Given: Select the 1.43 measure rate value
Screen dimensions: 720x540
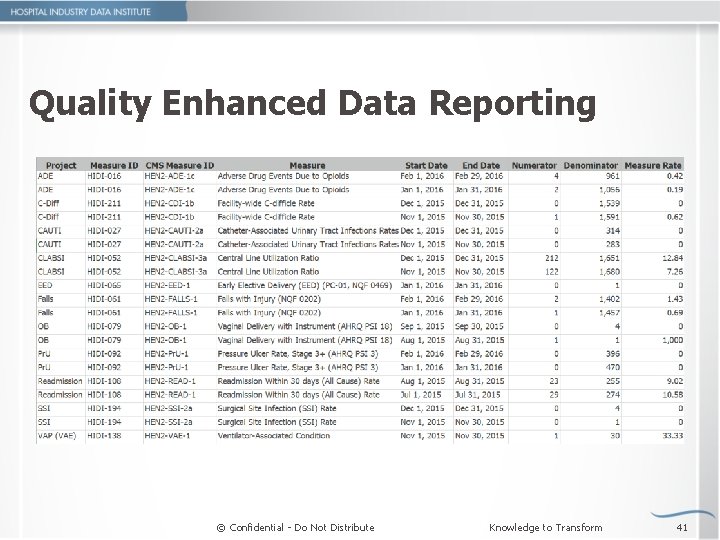Looking at the screenshot, I should tap(675, 299).
